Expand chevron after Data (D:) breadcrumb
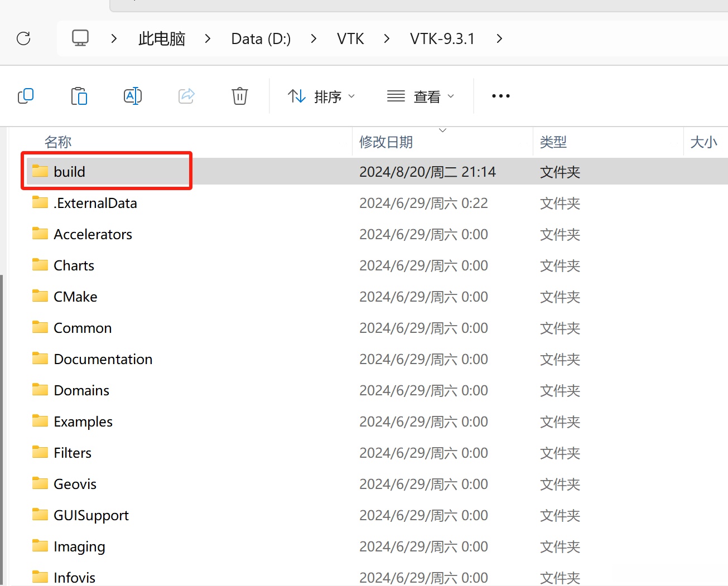The height and width of the screenshot is (586, 728). coord(314,38)
